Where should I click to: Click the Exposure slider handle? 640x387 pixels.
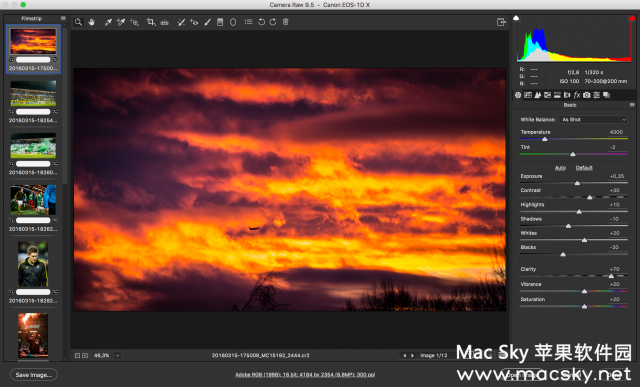coord(577,183)
